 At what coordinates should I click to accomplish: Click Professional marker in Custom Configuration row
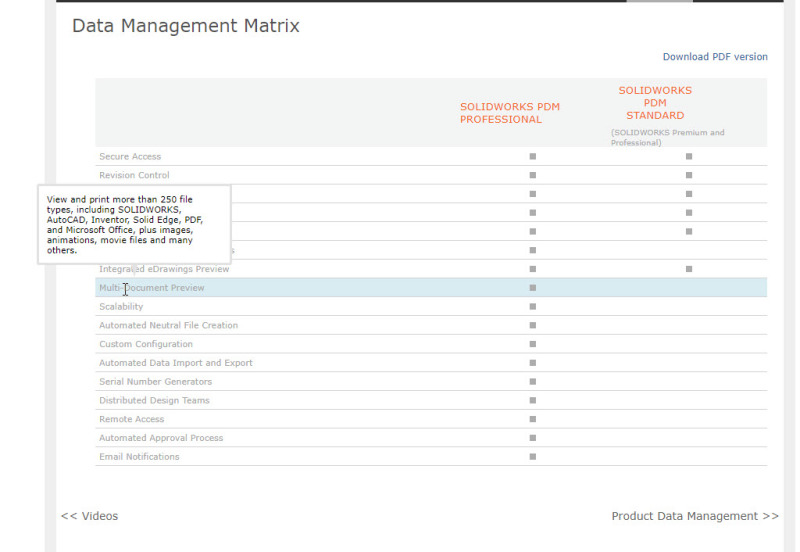[x=533, y=344]
